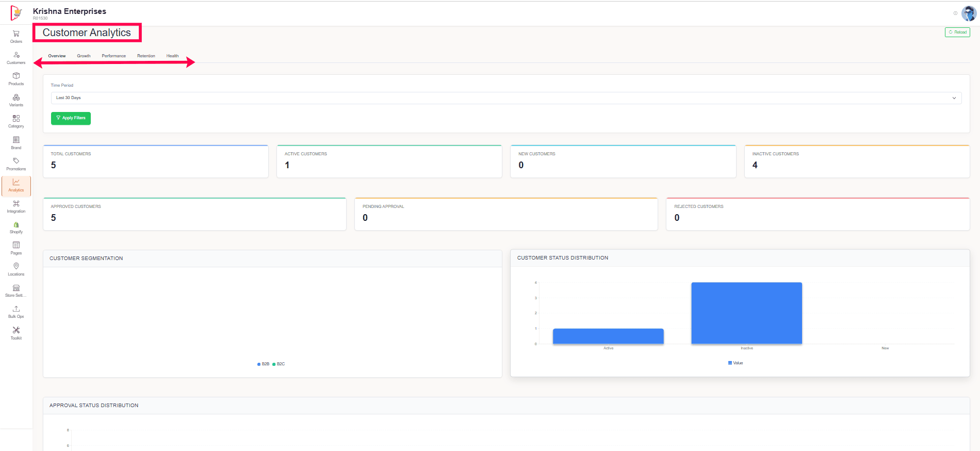This screenshot has height=451, width=980.
Task: Switch to the Growth tab
Action: point(84,56)
